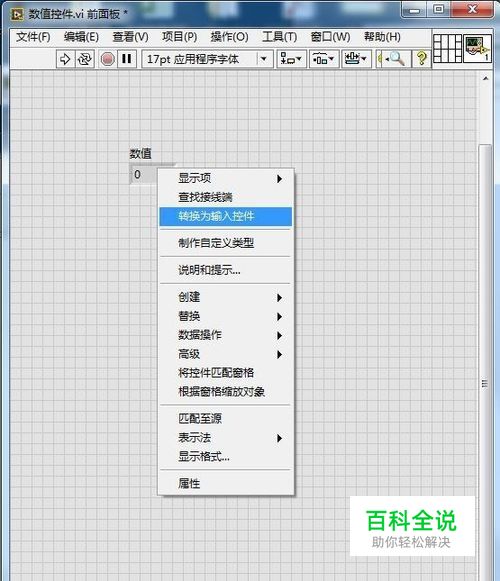
Task: Open the 工具(T) menu
Action: (x=279, y=37)
